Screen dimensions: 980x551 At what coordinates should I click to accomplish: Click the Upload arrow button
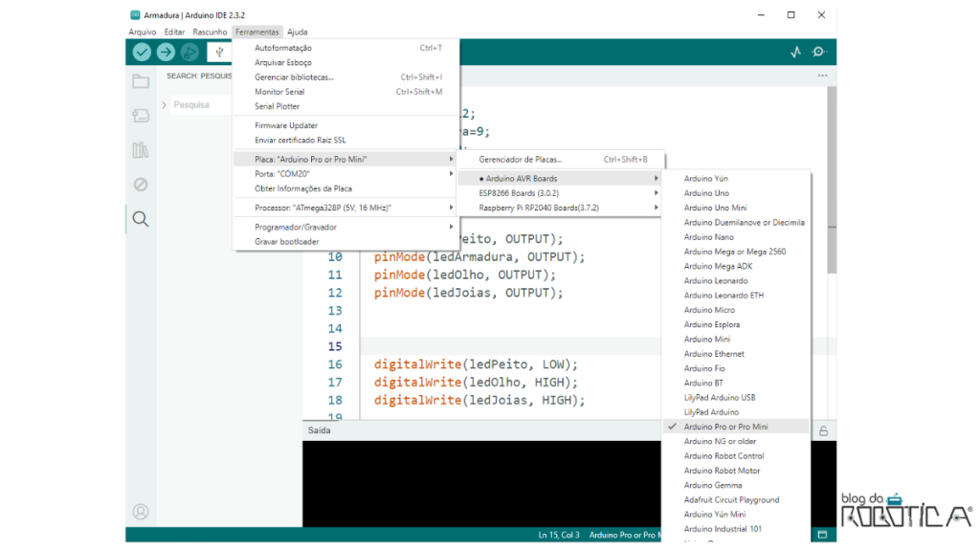click(165, 52)
